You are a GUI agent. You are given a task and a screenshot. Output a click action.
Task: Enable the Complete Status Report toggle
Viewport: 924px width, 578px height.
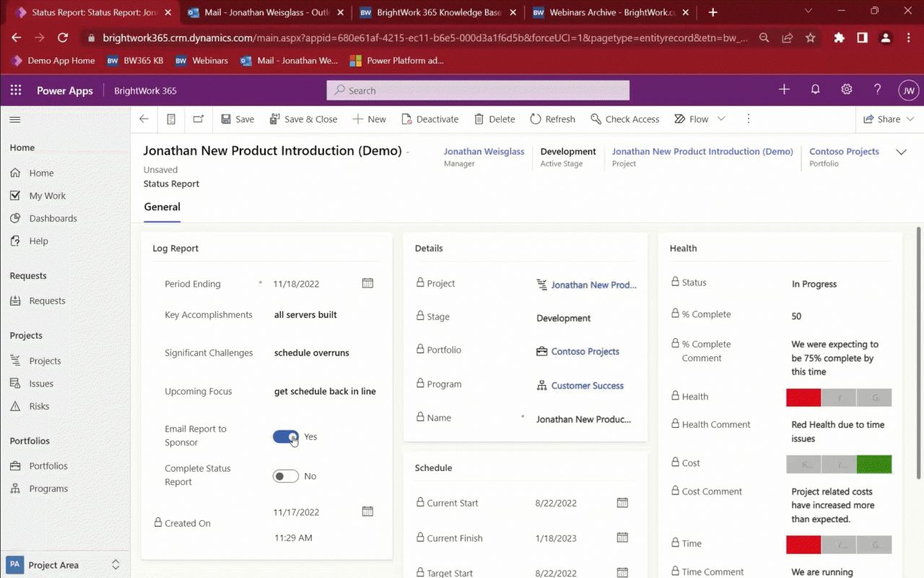pyautogui.click(x=285, y=475)
